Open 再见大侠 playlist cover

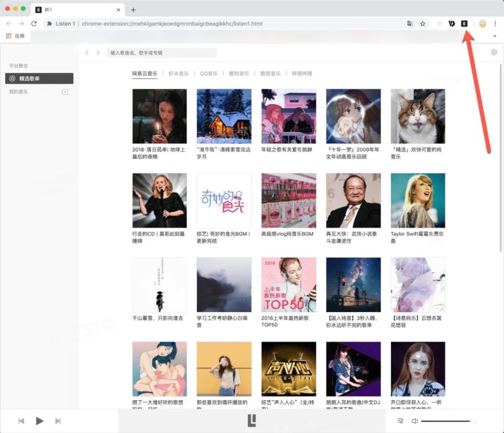click(353, 200)
